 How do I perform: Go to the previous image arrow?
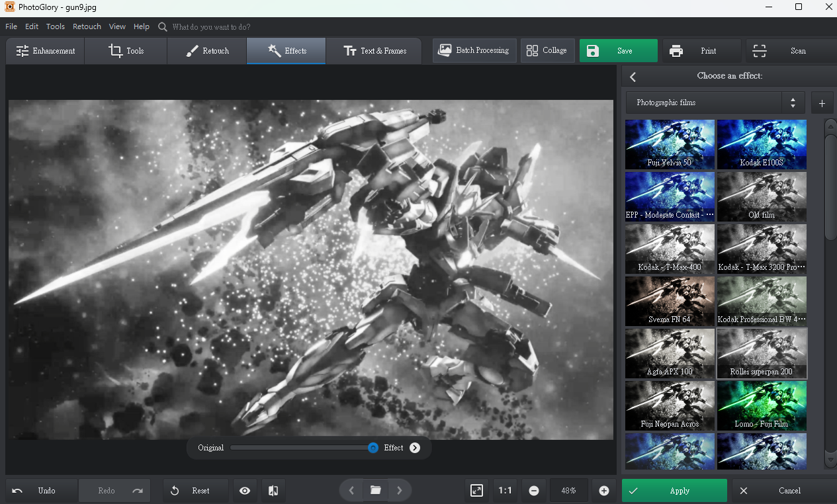(x=351, y=491)
